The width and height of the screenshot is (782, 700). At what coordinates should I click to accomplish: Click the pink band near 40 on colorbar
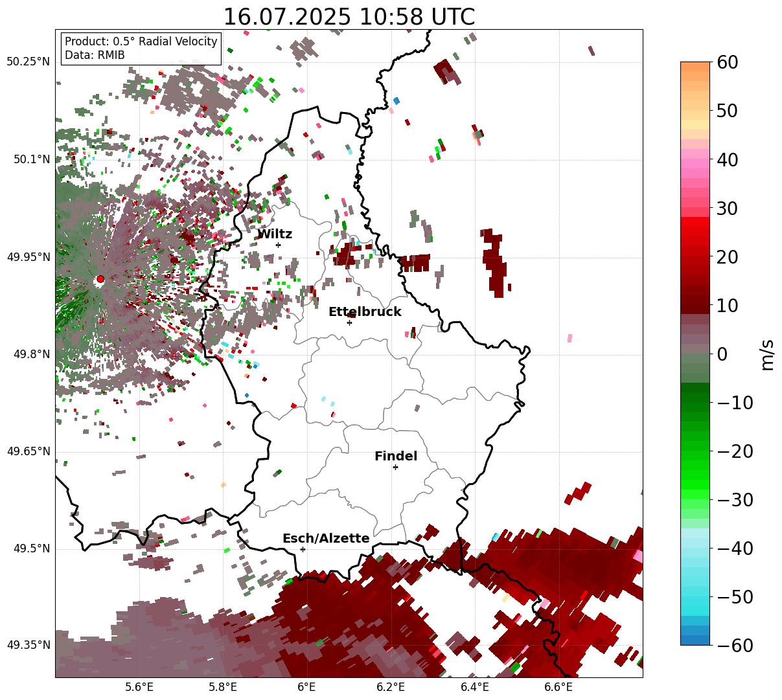pyautogui.click(x=695, y=163)
